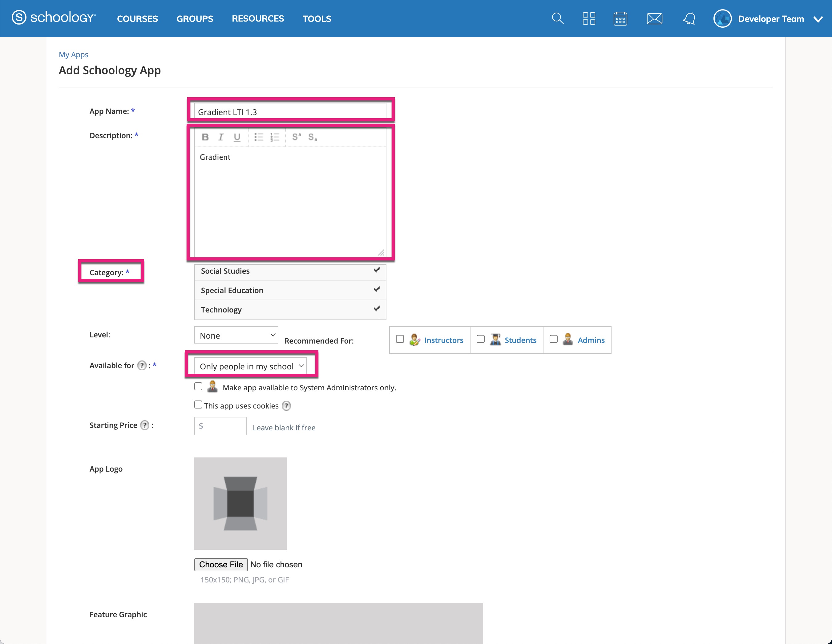Click the Feature Graphic placeholder
Viewport: 832px width, 644px height.
click(339, 623)
